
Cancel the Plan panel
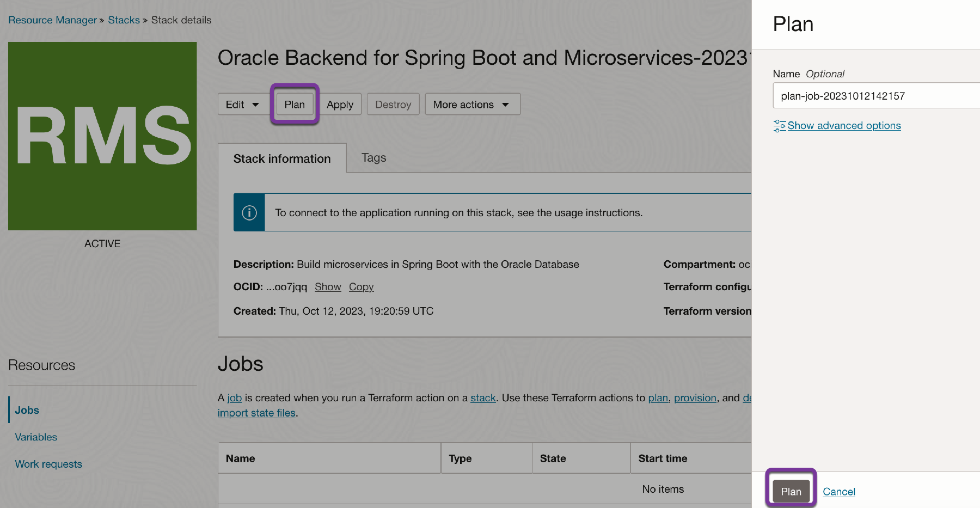838,492
